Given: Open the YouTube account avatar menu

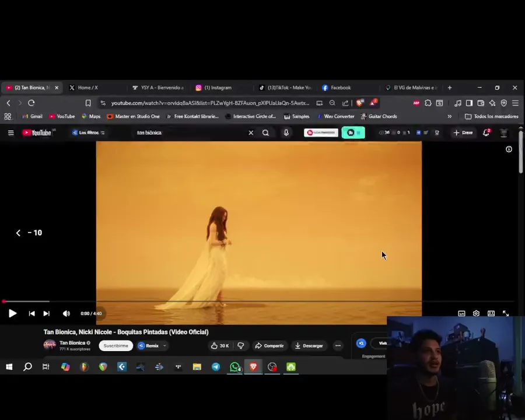Looking at the screenshot, I should 503,133.
